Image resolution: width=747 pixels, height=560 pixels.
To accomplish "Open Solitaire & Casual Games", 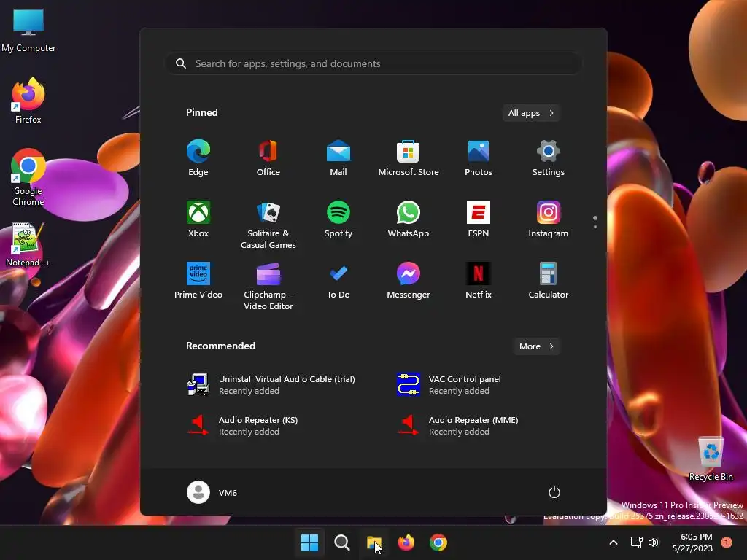I will [268, 225].
